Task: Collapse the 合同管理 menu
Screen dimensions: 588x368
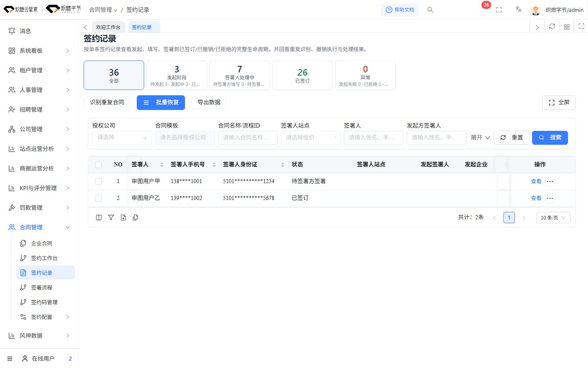Action: (x=39, y=227)
